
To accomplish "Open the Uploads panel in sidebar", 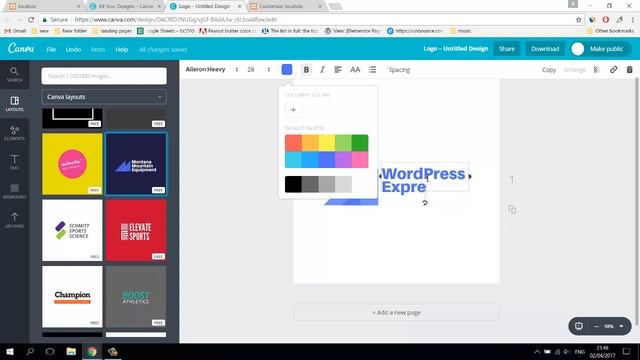I will click(14, 220).
